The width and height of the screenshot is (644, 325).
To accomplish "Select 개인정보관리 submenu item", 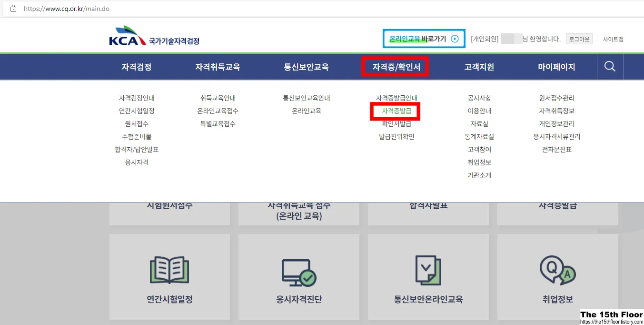I will [557, 124].
